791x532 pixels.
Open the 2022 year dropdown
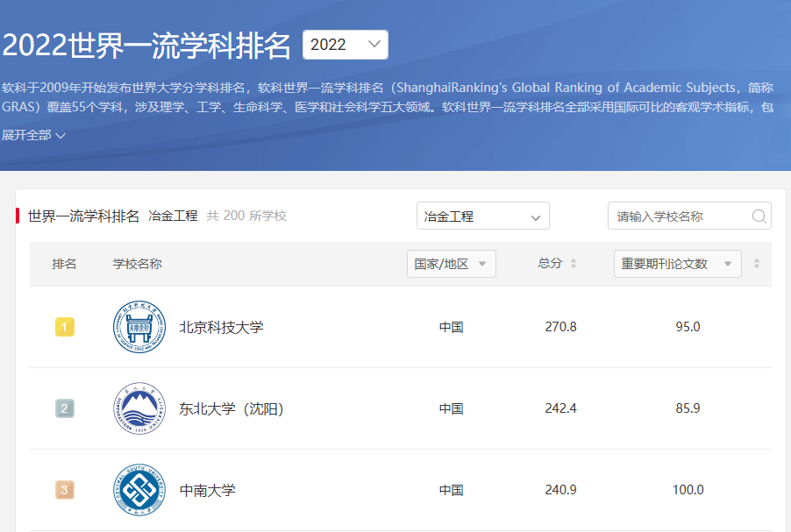(x=345, y=45)
